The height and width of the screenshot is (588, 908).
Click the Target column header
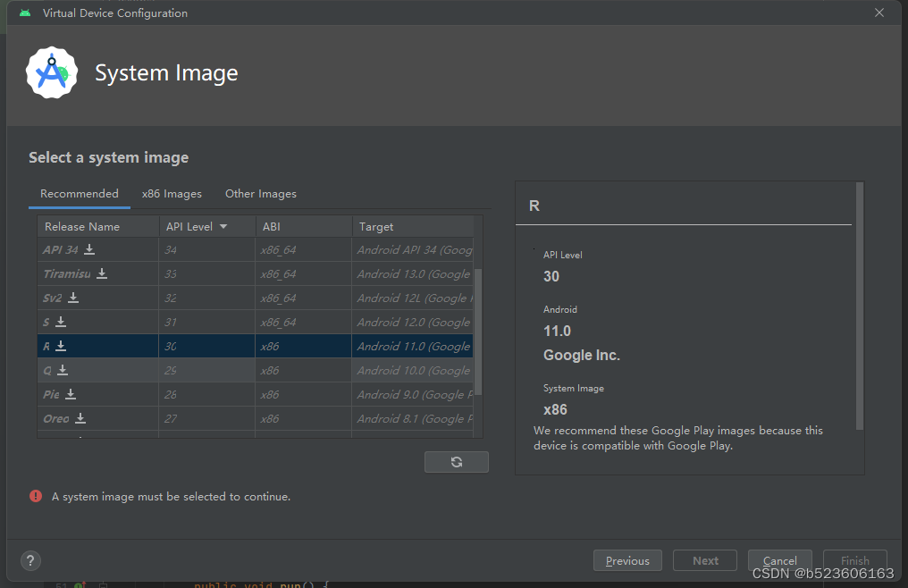coord(413,226)
